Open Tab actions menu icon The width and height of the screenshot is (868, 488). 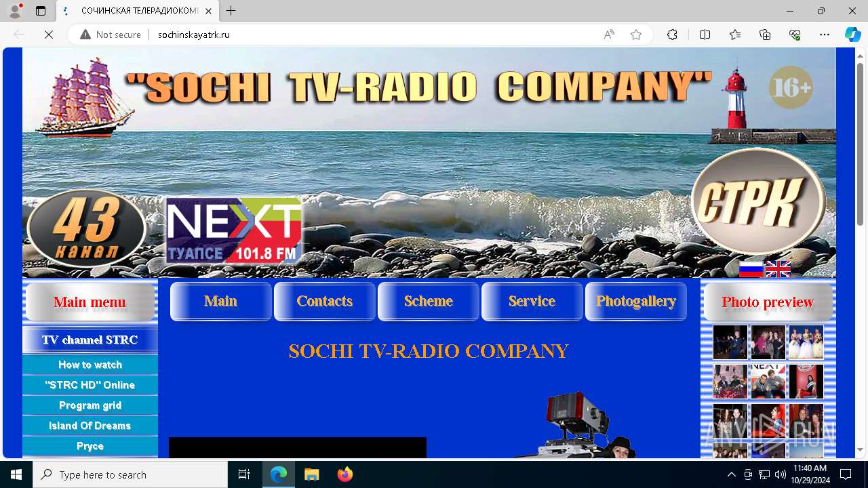point(41,11)
